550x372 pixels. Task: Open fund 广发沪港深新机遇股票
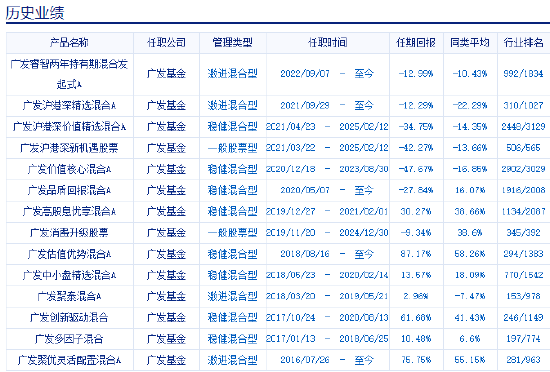(x=69, y=148)
